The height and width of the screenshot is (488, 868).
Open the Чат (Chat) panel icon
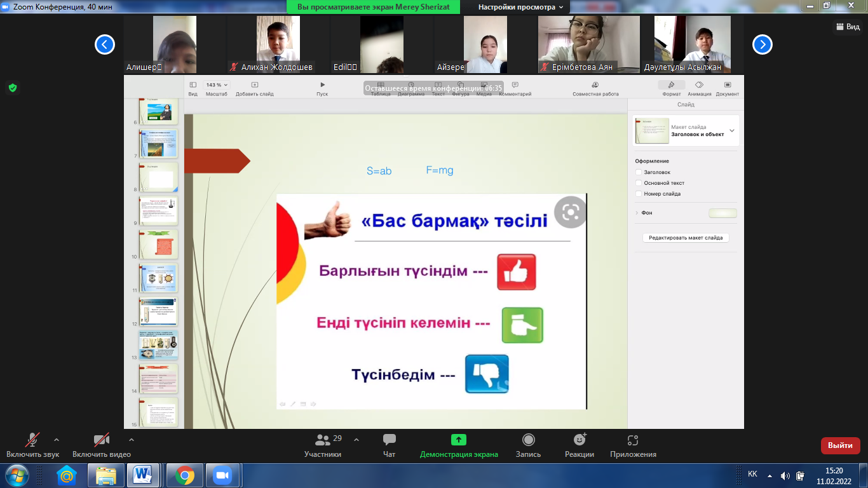pos(390,440)
